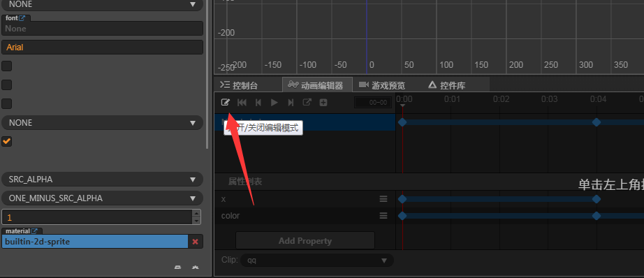This screenshot has height=278, width=644.
Task: Open the menu icon for color property
Action: (x=383, y=216)
